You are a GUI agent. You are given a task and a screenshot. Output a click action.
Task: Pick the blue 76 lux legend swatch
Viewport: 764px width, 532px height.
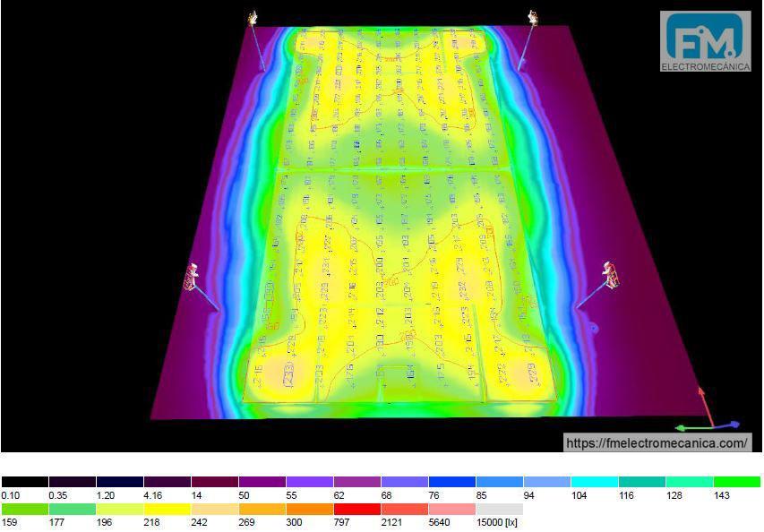[452, 482]
